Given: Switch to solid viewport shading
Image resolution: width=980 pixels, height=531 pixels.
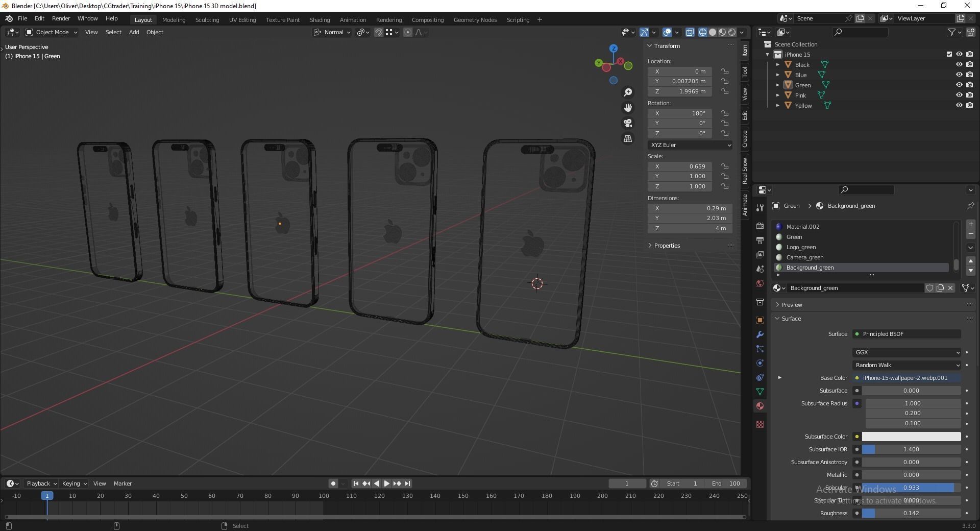Looking at the screenshot, I should [713, 32].
